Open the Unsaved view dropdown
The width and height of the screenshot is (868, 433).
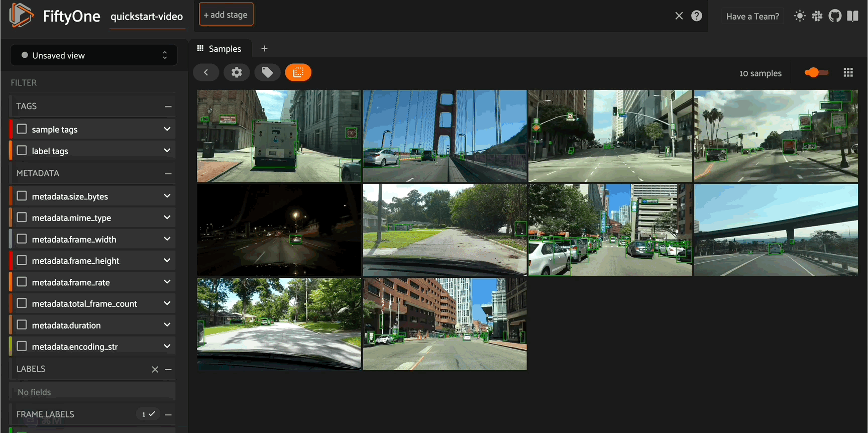94,55
